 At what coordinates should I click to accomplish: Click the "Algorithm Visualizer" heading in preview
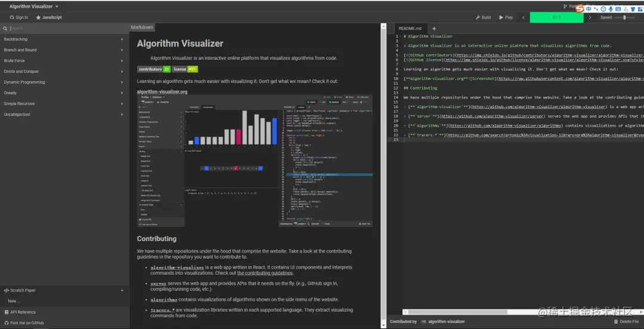point(180,44)
